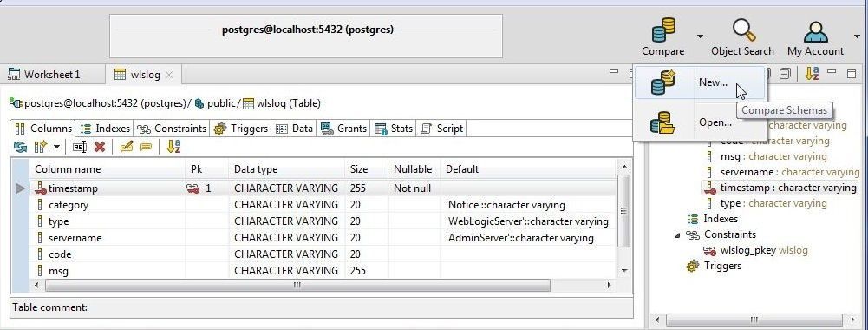Screen dimensions: 868x330
Task: Open the Script tab
Action: (441, 129)
